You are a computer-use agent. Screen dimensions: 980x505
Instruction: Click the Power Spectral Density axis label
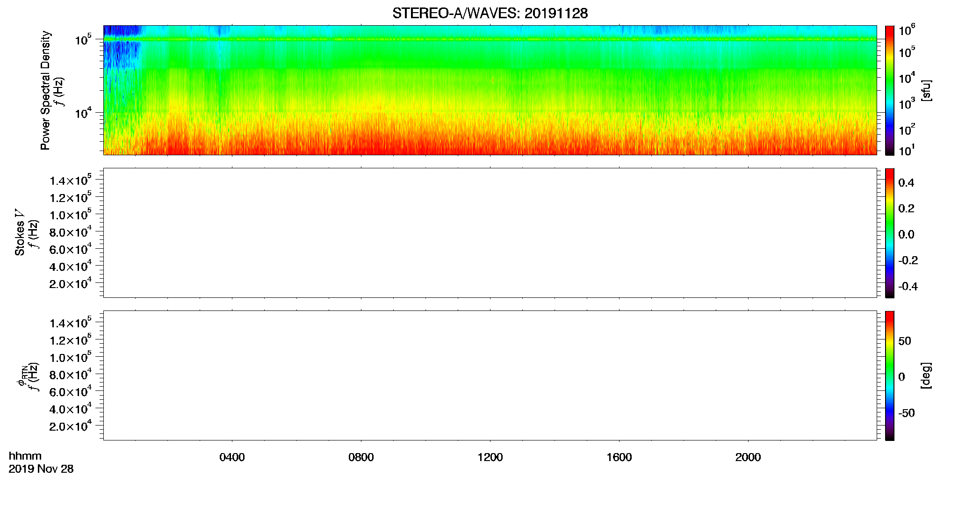pyautogui.click(x=45, y=90)
